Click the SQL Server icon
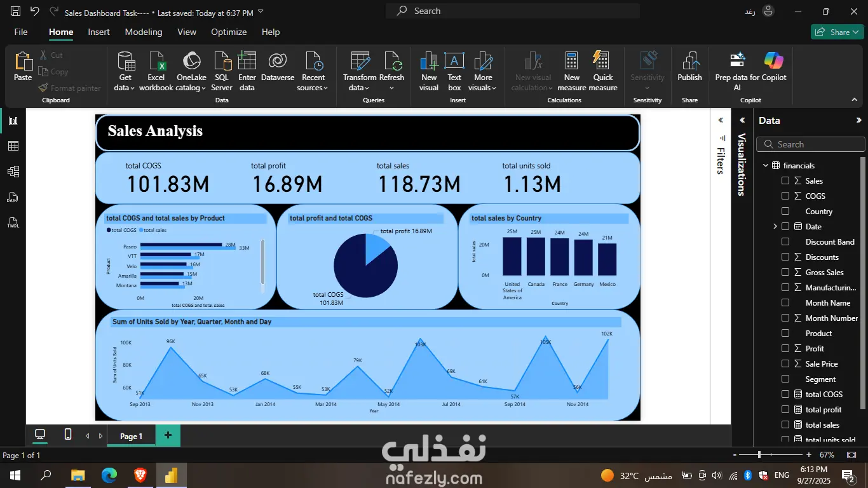Viewport: 868px width, 488px height. [x=222, y=61]
